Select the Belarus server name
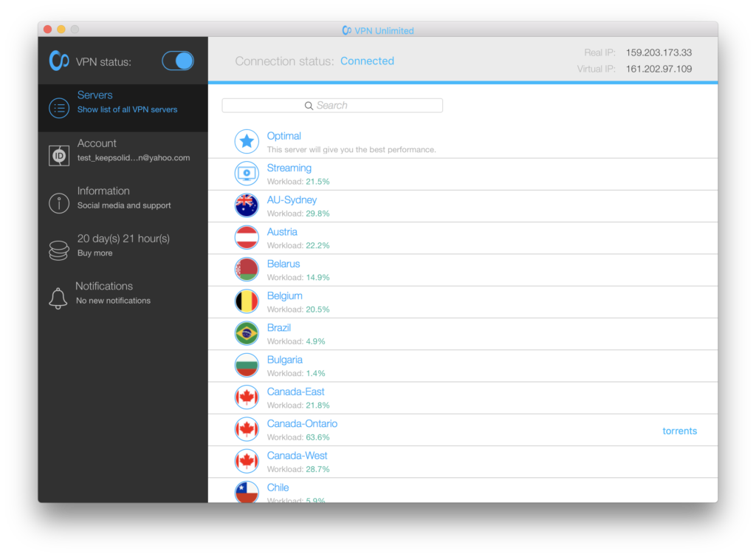Viewport: 756px width, 557px height. 283,264
